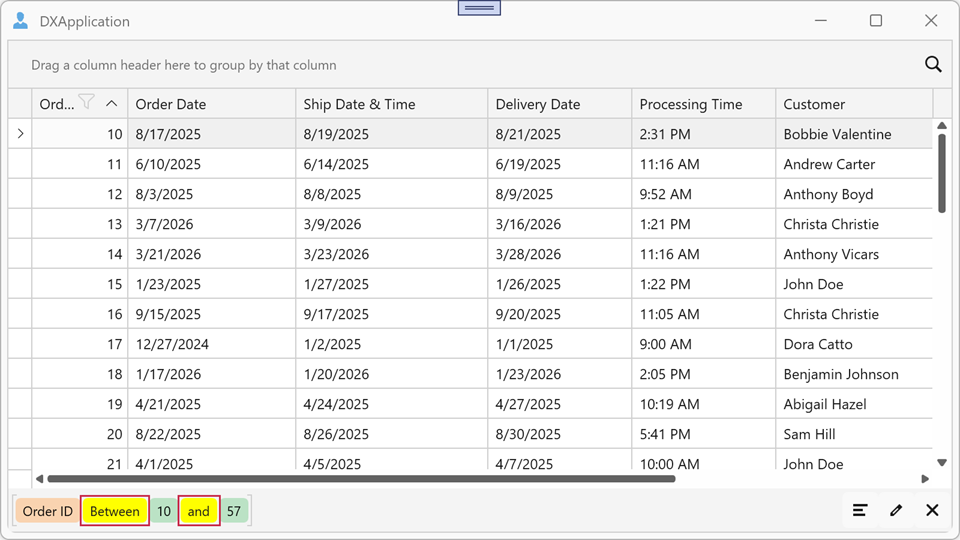Click the Order ID 13 cell
Viewport: 960px width, 540px height.
pyautogui.click(x=80, y=224)
